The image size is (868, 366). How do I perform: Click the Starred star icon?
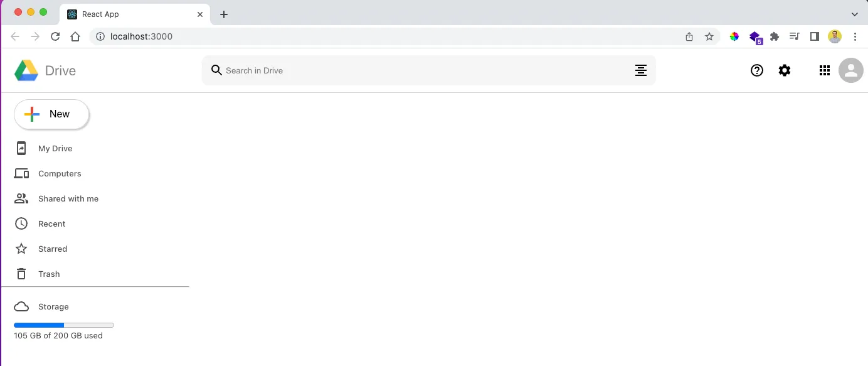(x=21, y=249)
